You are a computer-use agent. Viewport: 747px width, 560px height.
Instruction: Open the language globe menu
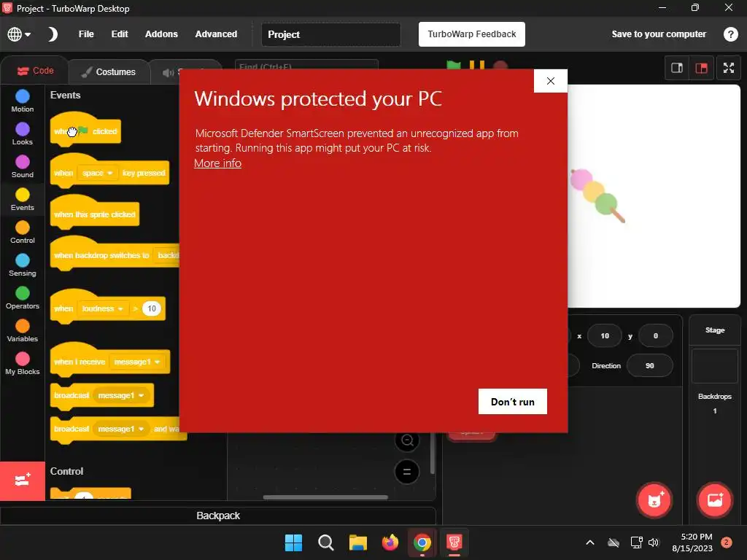tap(18, 34)
